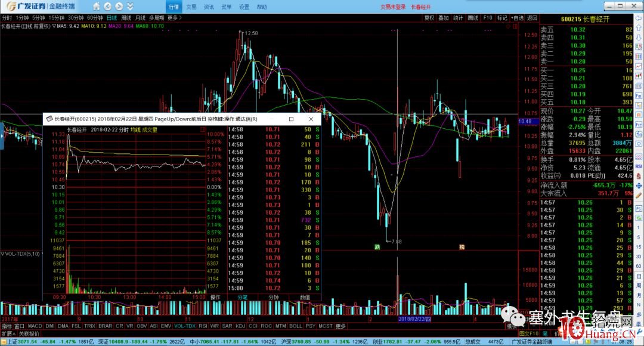Select the 分笔 tab in popup
The height and width of the screenshot is (346, 644).
(242, 297)
